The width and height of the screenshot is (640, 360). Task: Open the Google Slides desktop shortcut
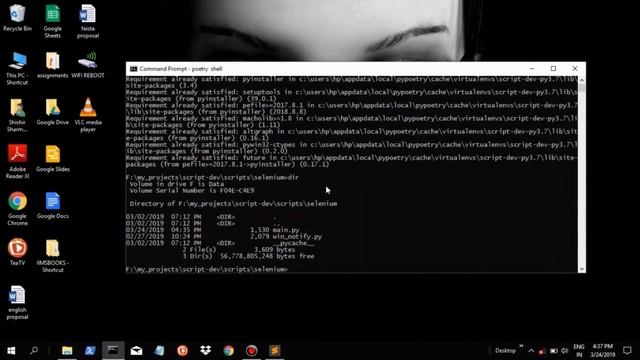point(53,158)
